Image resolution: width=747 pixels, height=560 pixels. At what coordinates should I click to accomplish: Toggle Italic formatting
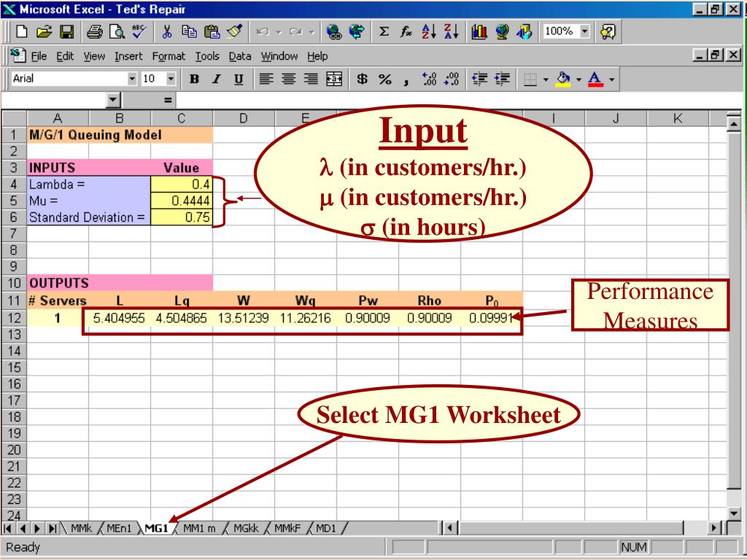click(217, 79)
